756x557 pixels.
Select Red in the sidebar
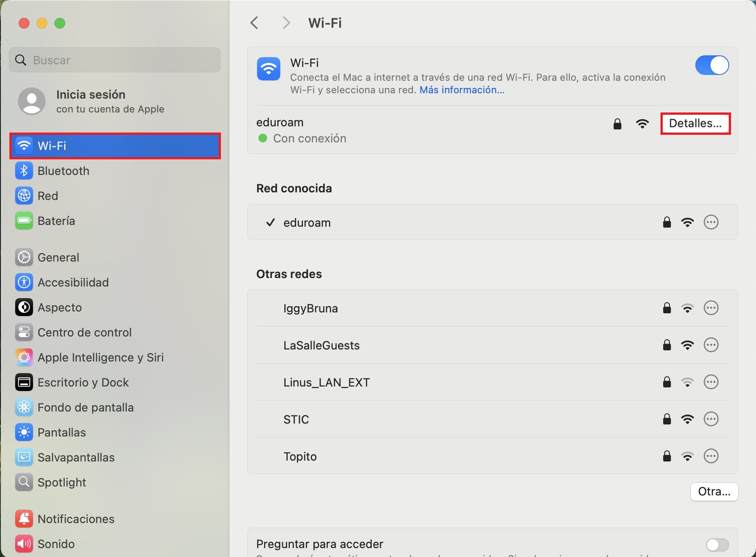pos(48,196)
